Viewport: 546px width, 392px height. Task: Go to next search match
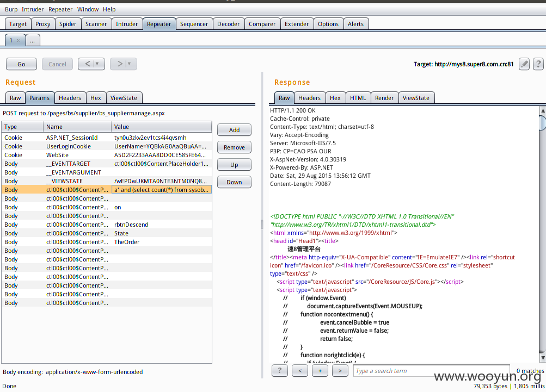(340, 371)
